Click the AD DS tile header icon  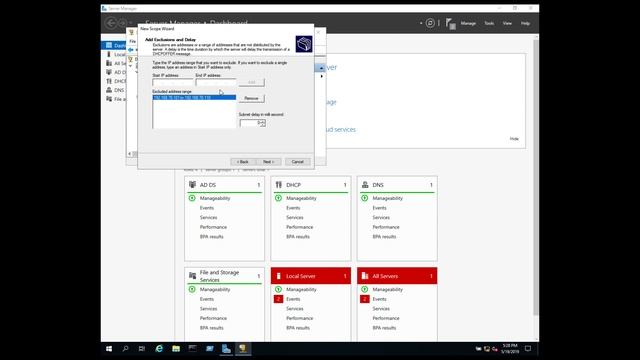[192, 184]
